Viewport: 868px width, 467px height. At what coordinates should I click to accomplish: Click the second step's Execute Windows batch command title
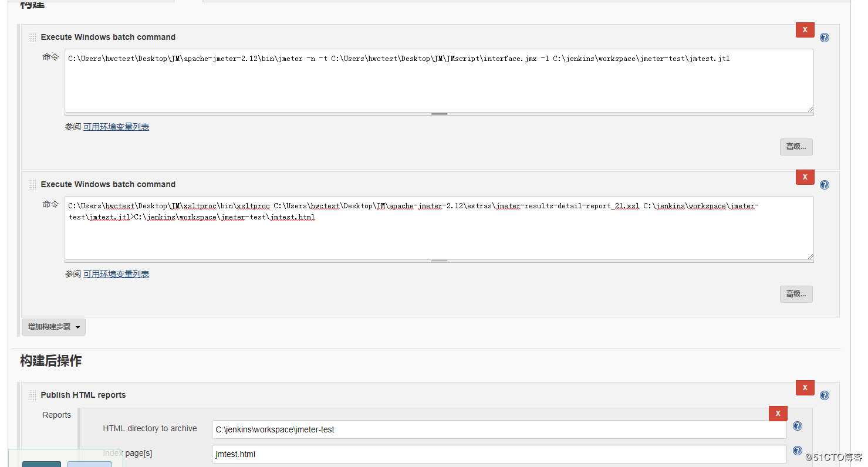[x=108, y=184]
